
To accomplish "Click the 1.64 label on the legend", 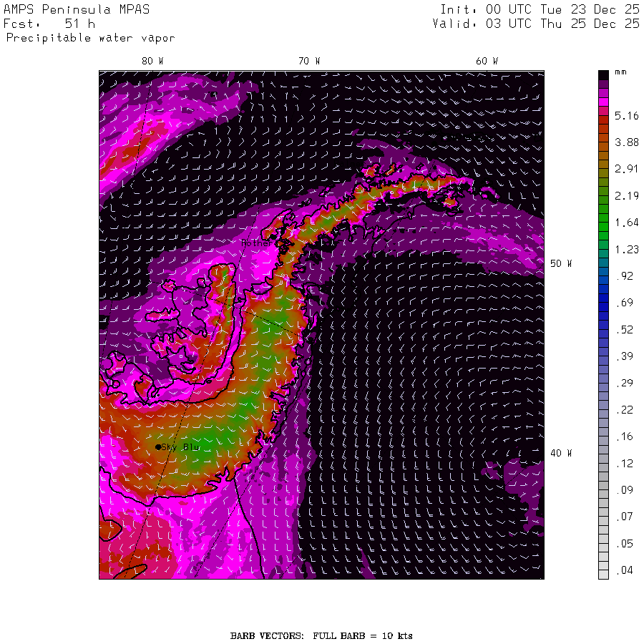I will click(626, 223).
